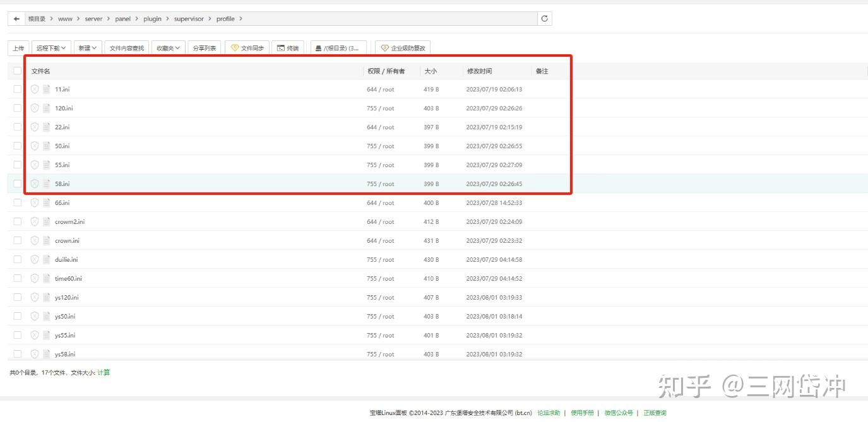Click the file icon of ys55.ini
The height and width of the screenshot is (422, 868).
47,336
